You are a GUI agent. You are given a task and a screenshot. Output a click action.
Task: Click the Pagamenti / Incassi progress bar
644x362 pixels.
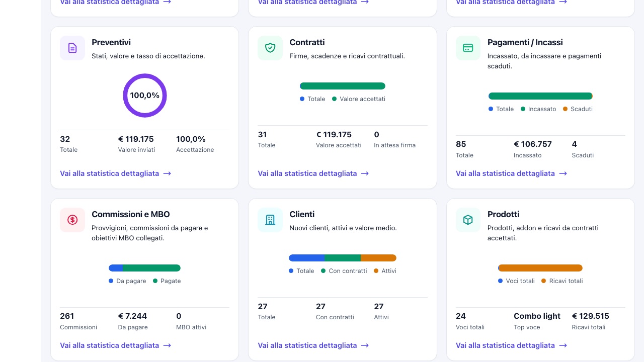540,96
